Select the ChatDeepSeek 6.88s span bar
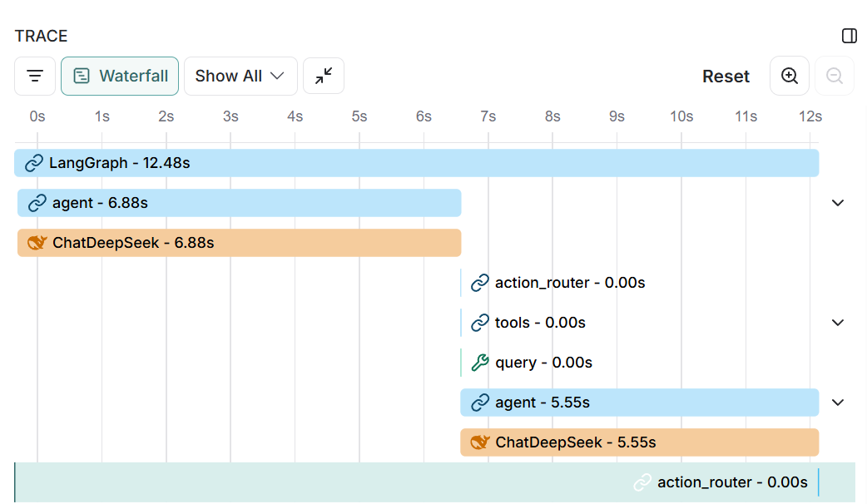The image size is (867, 504). 240,243
